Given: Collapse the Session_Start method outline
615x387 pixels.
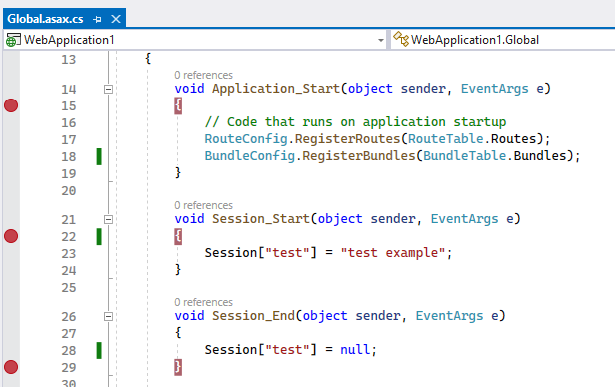Looking at the screenshot, I should [108, 219].
